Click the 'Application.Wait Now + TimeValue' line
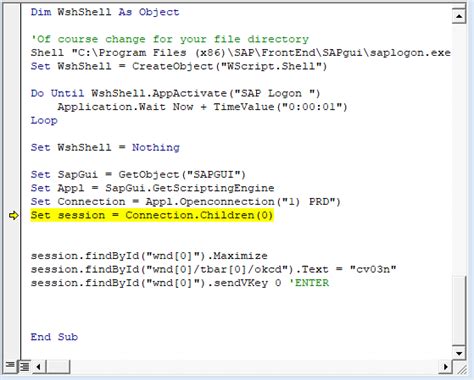The image size is (474, 380). (202, 107)
